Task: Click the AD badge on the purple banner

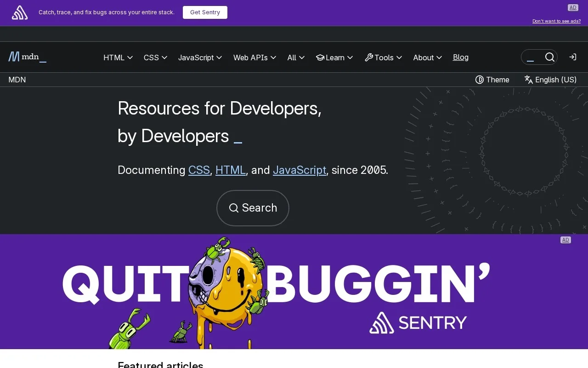Action: pyautogui.click(x=565, y=240)
